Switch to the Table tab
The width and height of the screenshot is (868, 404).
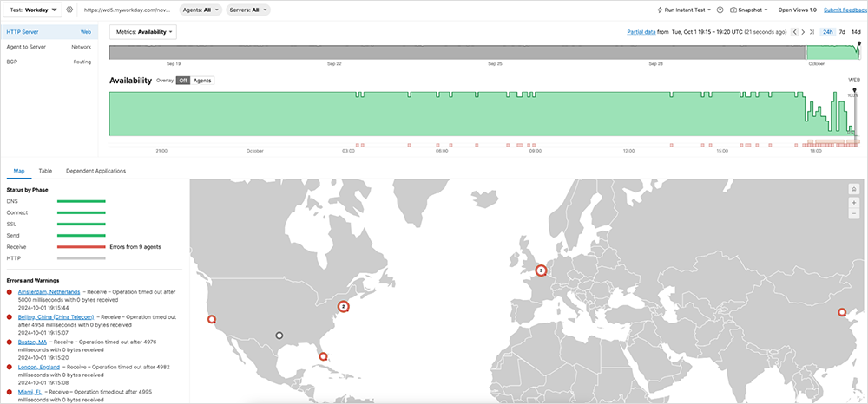click(45, 171)
